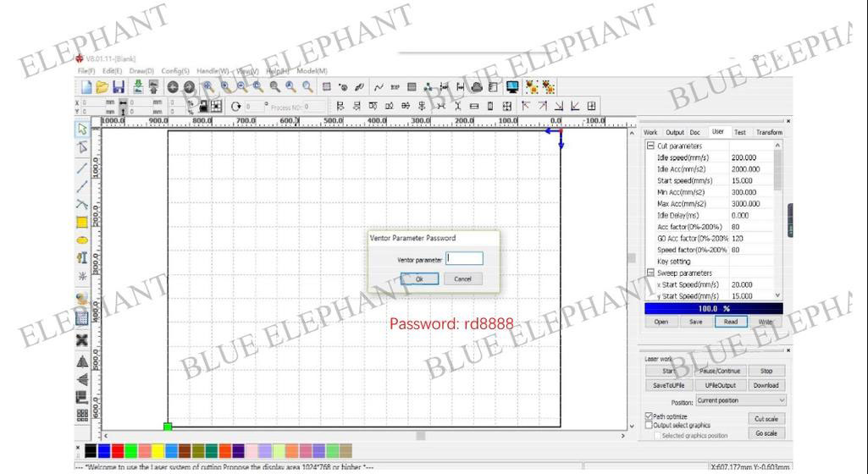Click the Save button under parameters

696,322
